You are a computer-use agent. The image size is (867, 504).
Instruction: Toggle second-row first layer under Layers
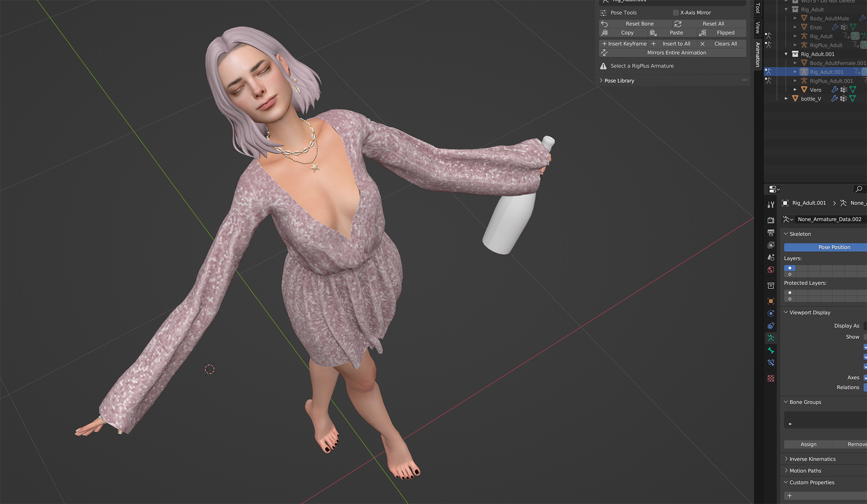pos(790,274)
